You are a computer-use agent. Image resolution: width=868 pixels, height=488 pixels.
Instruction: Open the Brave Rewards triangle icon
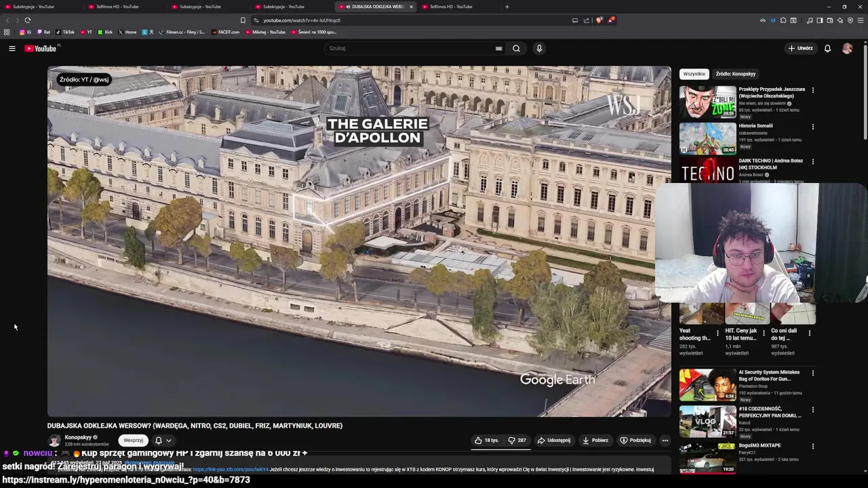[x=610, y=20]
